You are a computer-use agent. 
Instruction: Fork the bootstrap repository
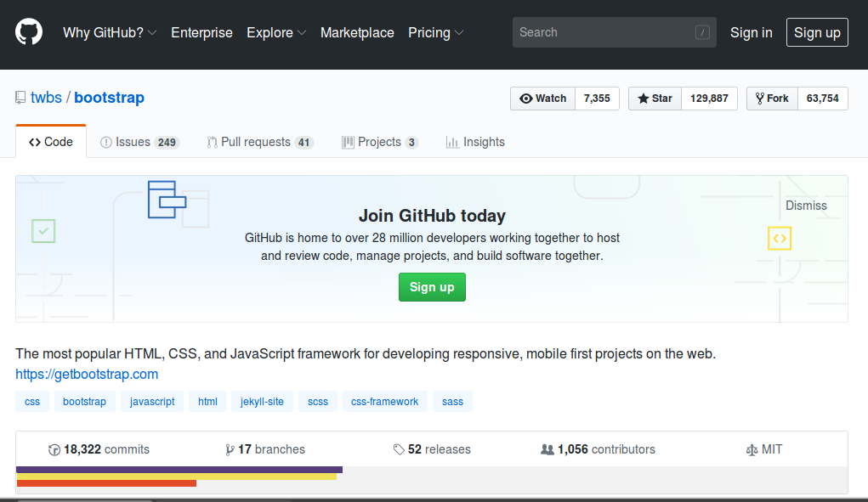pyautogui.click(x=772, y=99)
